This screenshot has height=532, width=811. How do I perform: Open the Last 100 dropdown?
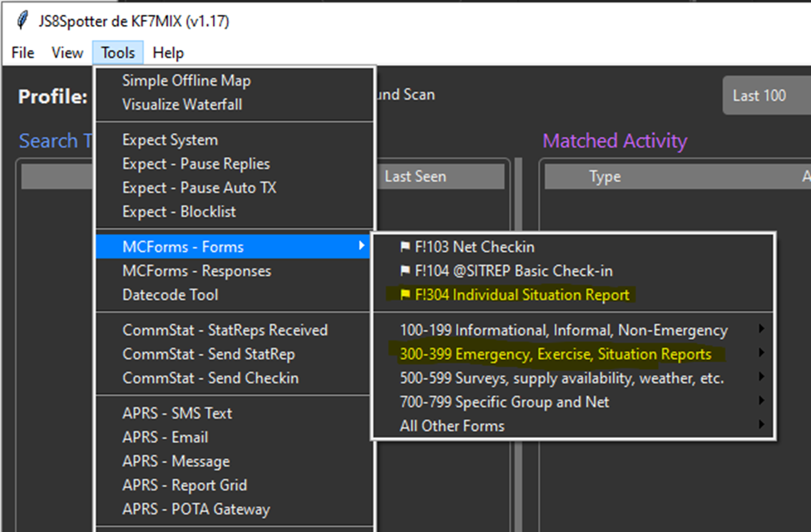[x=767, y=95]
